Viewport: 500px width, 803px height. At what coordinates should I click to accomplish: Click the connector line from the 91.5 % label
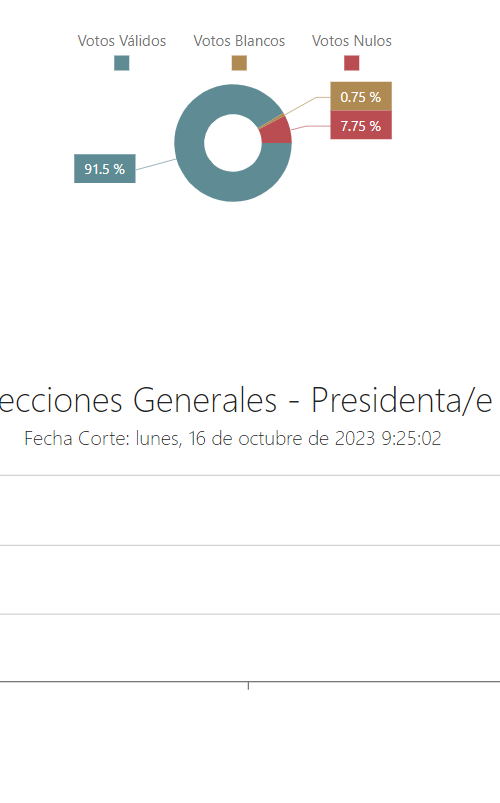click(156, 164)
